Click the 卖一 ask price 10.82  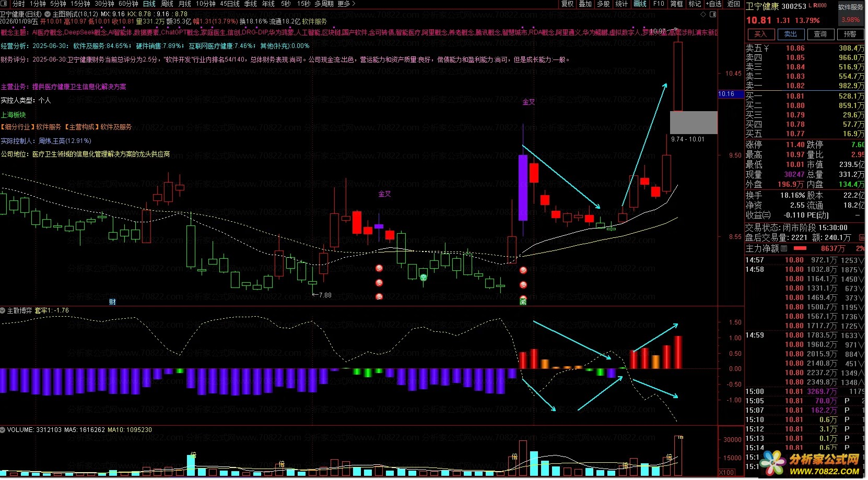(x=795, y=86)
